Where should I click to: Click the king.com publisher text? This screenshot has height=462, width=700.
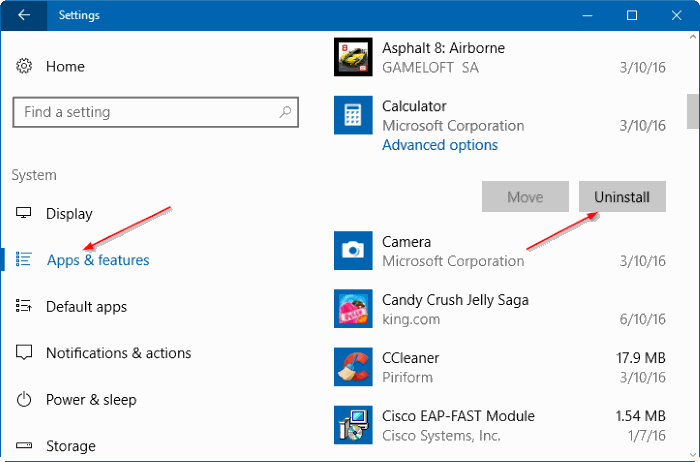pos(411,320)
